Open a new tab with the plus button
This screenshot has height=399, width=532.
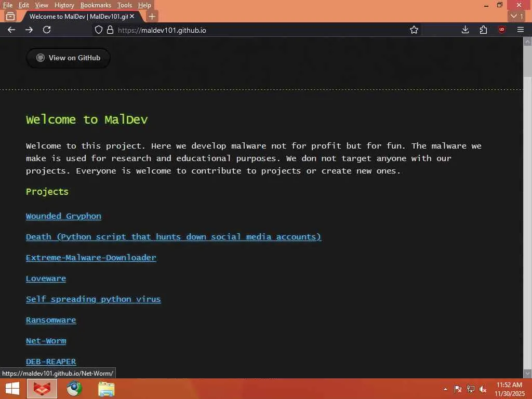coord(152,16)
